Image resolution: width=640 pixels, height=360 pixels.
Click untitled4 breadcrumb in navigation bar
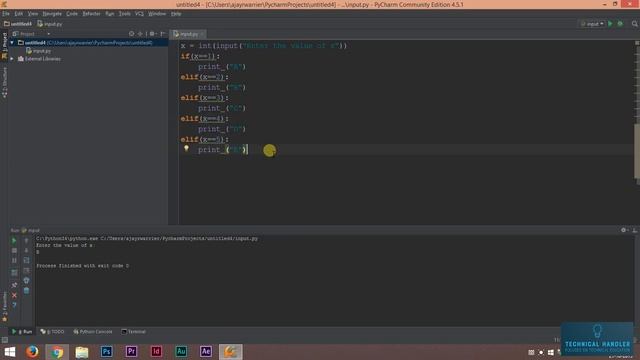(18, 24)
